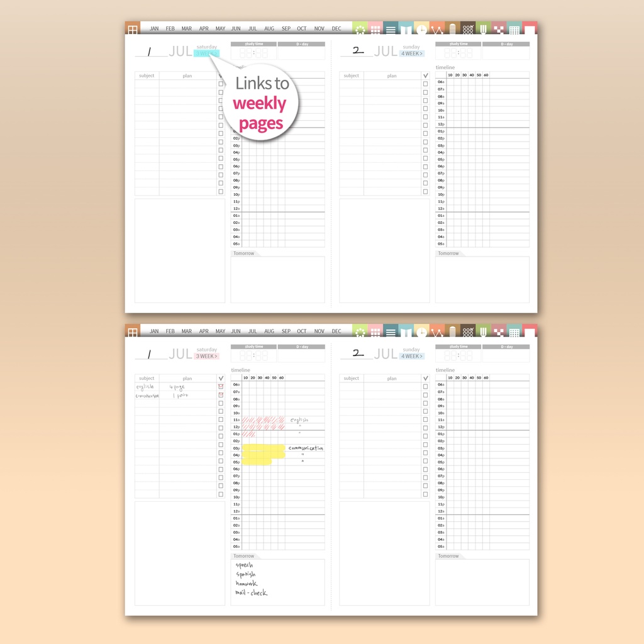Open orange line-graph tab on upper planner
This screenshot has height=644, width=644.
coord(437,28)
